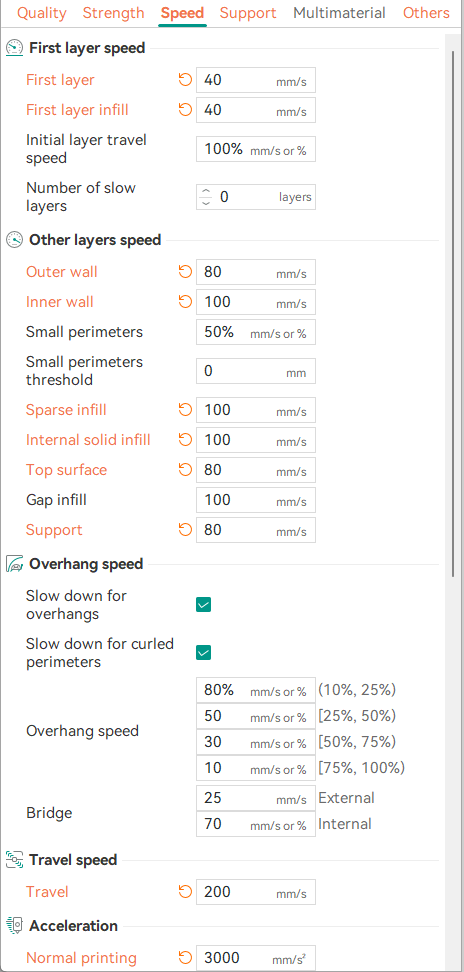This screenshot has width=464, height=972.
Task: Reset the Sparse infill speed
Action: click(185, 410)
